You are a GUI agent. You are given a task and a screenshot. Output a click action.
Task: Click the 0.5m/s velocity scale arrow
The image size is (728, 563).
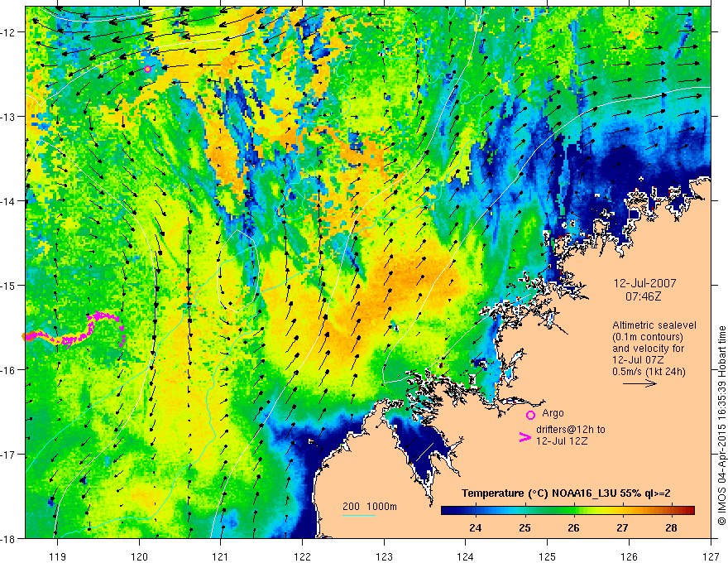tap(639, 383)
